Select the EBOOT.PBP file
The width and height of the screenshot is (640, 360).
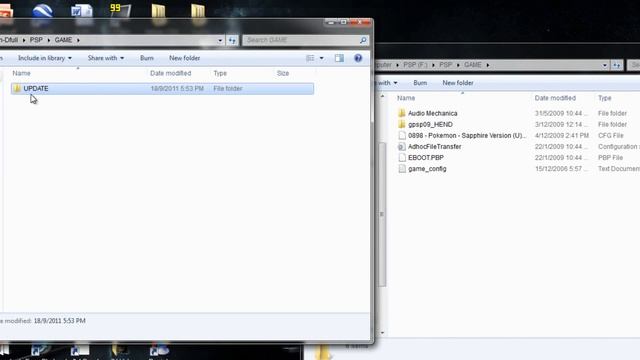426,158
